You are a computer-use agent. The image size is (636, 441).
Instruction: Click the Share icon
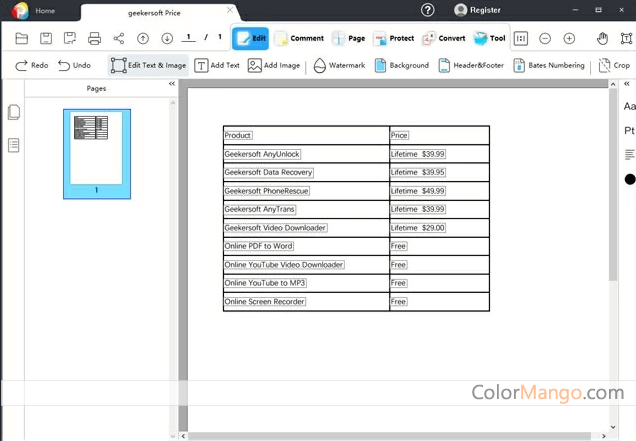pos(119,39)
